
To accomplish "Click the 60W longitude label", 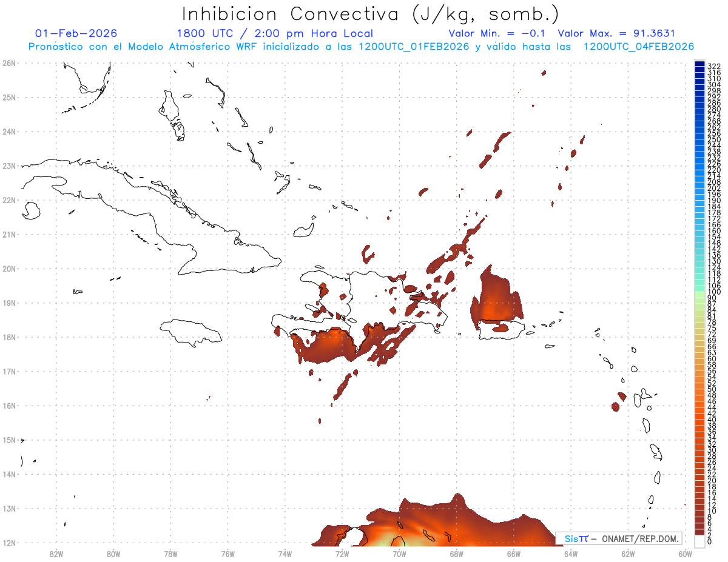I will pyautogui.click(x=686, y=553).
